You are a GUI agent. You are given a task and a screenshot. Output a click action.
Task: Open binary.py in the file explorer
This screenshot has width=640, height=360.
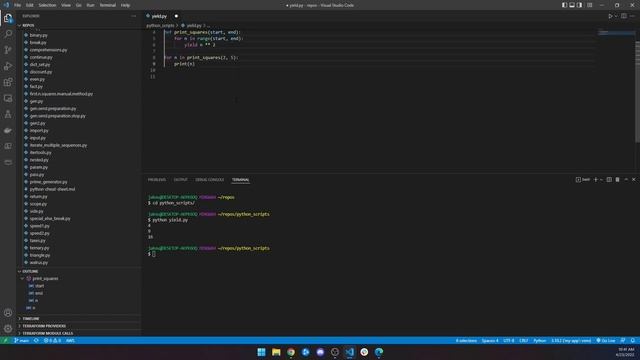(x=38, y=35)
